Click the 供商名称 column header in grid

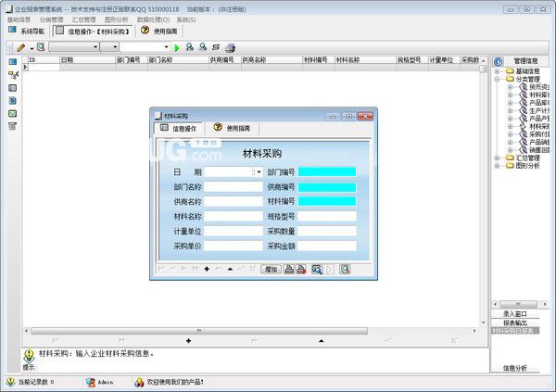tap(272, 60)
